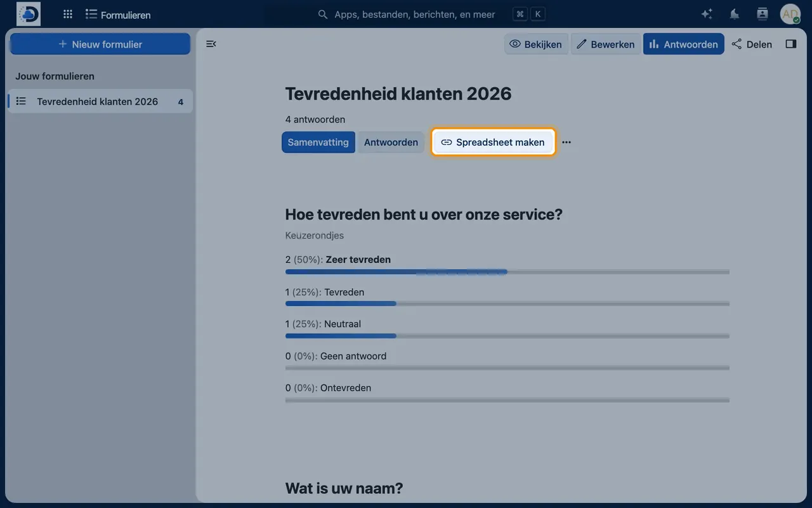Click the 'Geen antwoord' result label
Screen dimensions: 812x508
coord(353,356)
